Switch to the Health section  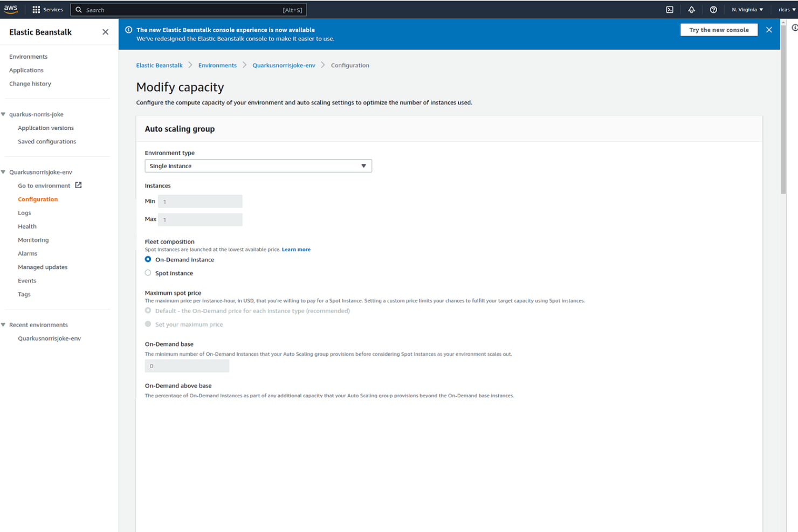27,226
